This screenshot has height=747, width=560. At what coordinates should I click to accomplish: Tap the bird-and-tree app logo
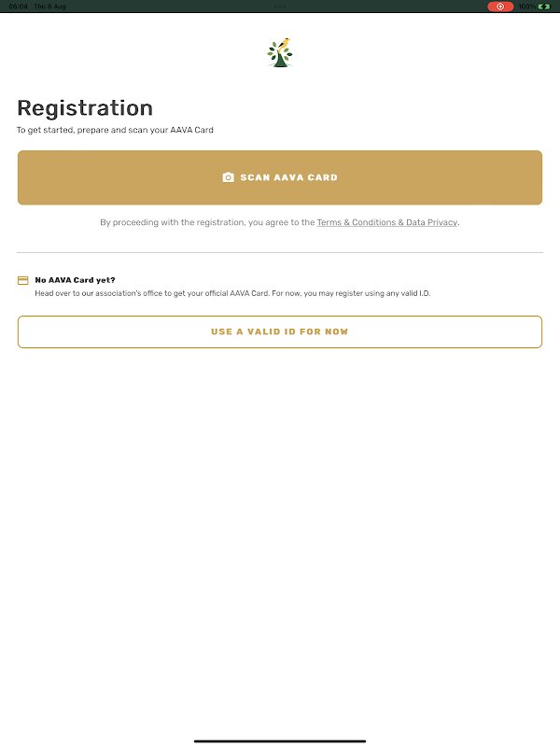pos(280,52)
